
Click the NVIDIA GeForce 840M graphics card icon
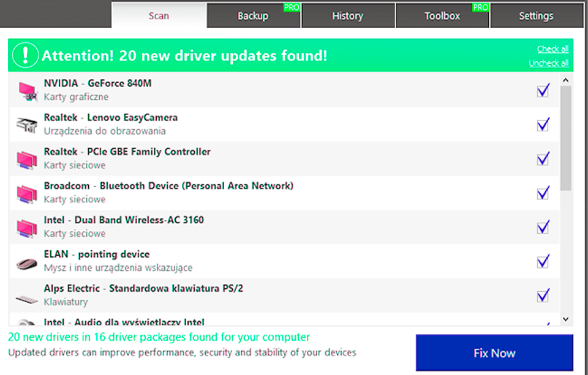(28, 91)
